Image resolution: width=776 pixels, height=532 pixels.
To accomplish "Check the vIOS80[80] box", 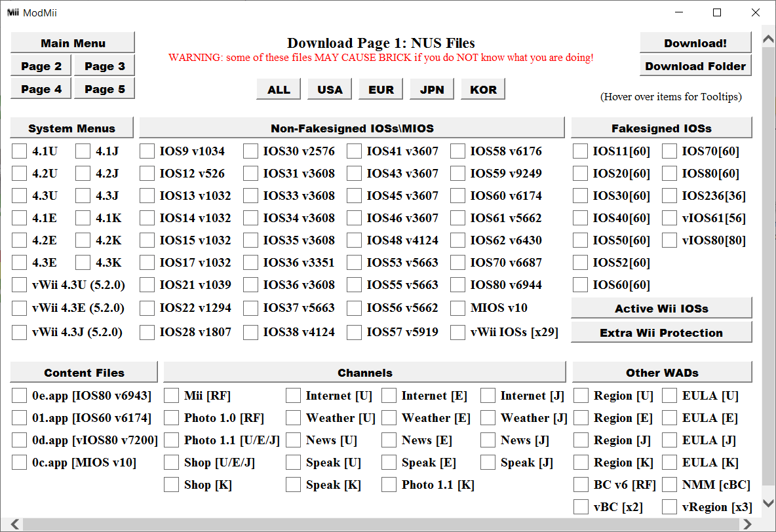I will (669, 240).
